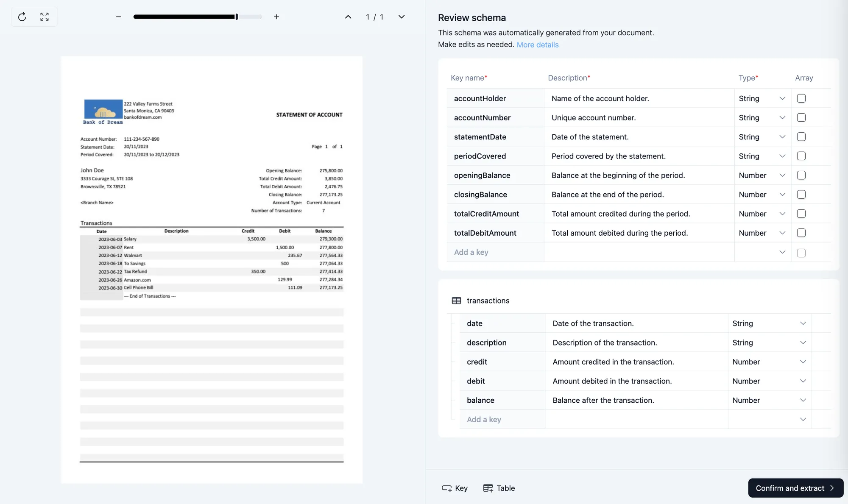Click the plus zoom in icon
848x504 pixels.
pos(276,17)
